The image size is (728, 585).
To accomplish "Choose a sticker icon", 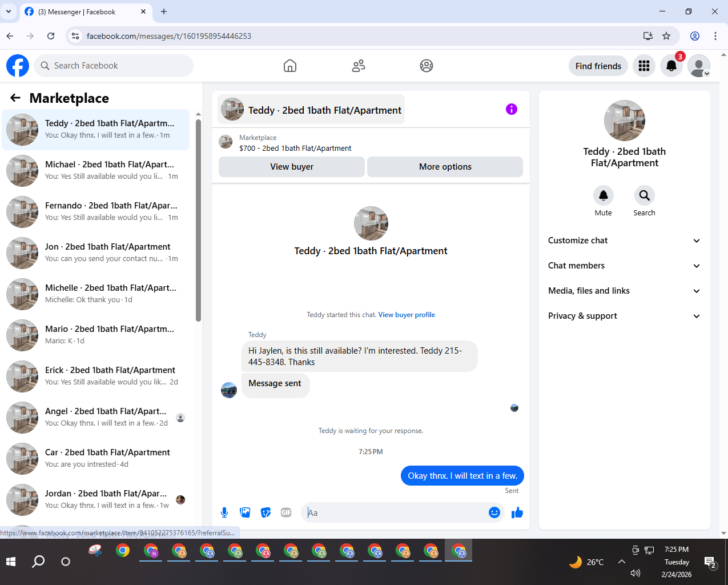I will pos(266,512).
